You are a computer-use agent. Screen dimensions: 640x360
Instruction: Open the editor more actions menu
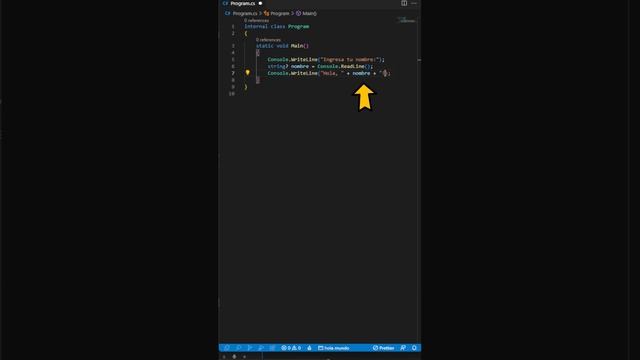(414, 3)
